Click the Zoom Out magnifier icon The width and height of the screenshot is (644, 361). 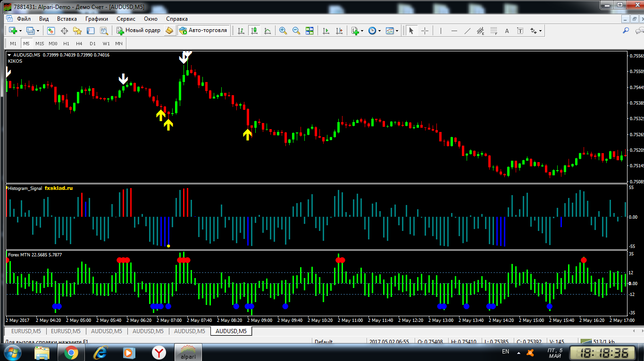coord(296,31)
